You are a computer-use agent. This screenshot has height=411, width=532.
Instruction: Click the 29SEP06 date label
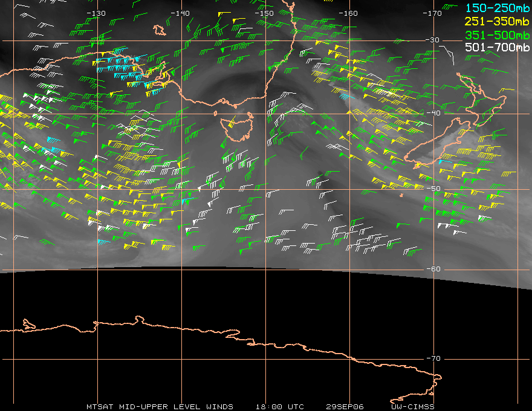click(x=345, y=407)
